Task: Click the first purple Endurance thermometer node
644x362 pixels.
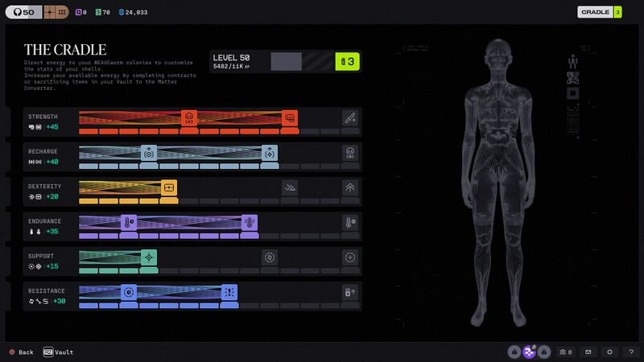Action: 129,223
